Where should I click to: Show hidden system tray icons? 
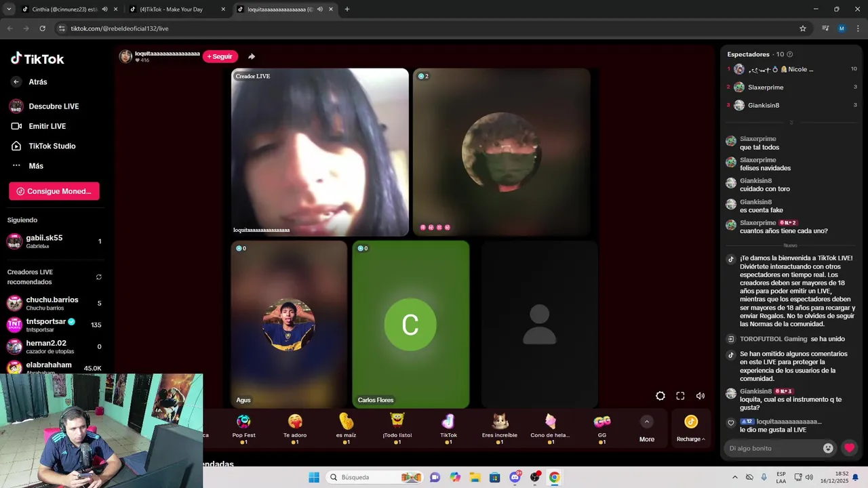tap(735, 477)
